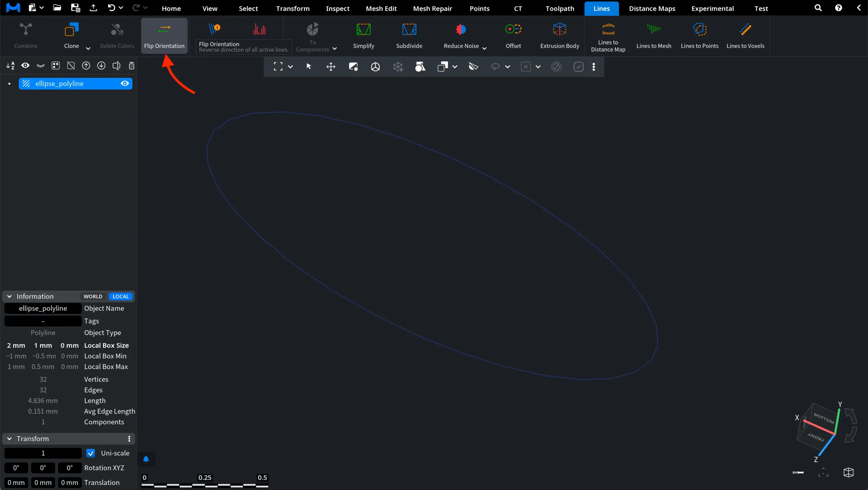Viewport: 868px width, 490px height.
Task: Open Transform panel options menu
Action: [129, 438]
